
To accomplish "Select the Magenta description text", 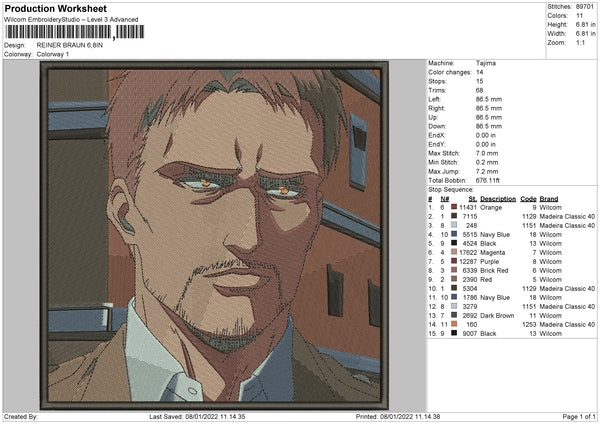I will tap(492, 253).
